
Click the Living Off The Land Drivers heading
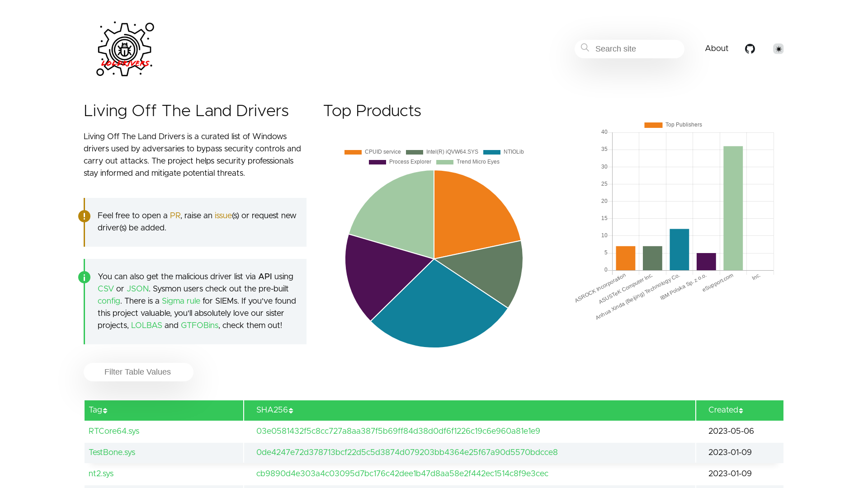[186, 111]
